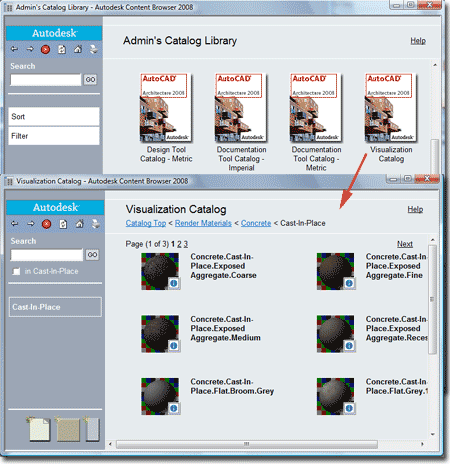The image size is (450, 464).
Task: Click scroll-down arrow in Visualization Catalog
Action: click(432, 434)
